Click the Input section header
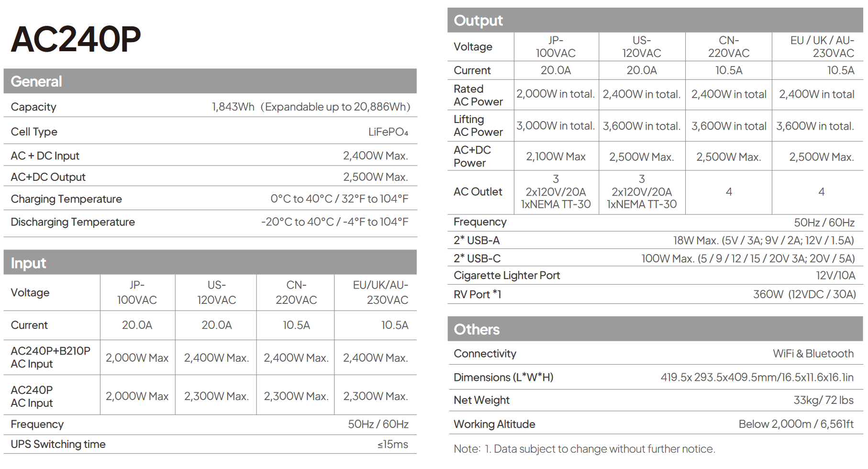The width and height of the screenshot is (868, 469). tap(210, 262)
